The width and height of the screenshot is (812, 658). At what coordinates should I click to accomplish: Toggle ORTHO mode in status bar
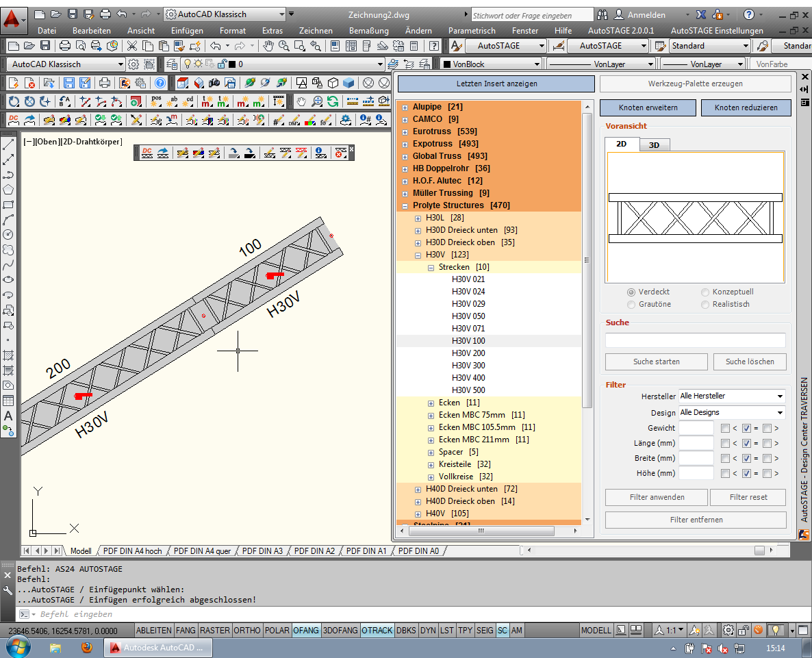246,630
